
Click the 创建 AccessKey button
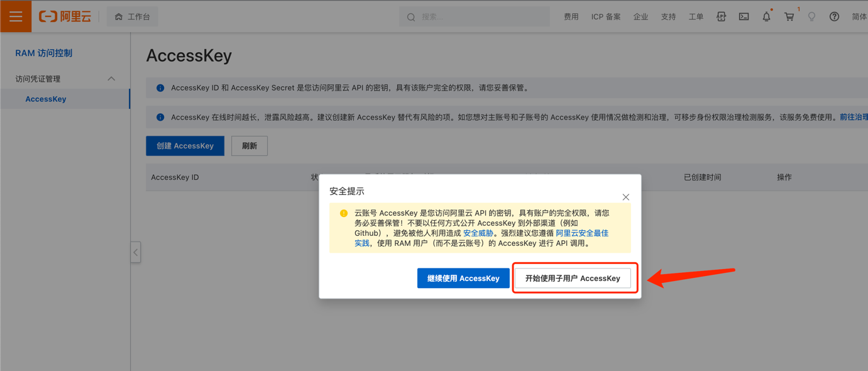click(185, 146)
